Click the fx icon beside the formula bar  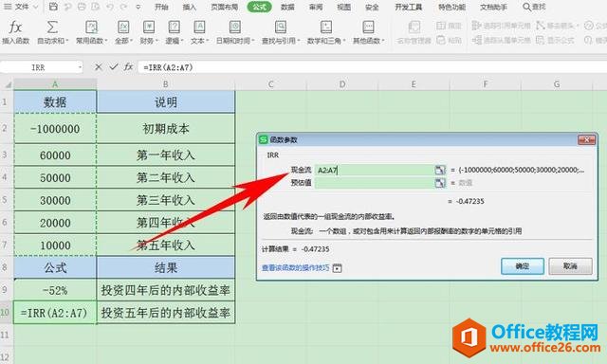(x=128, y=67)
